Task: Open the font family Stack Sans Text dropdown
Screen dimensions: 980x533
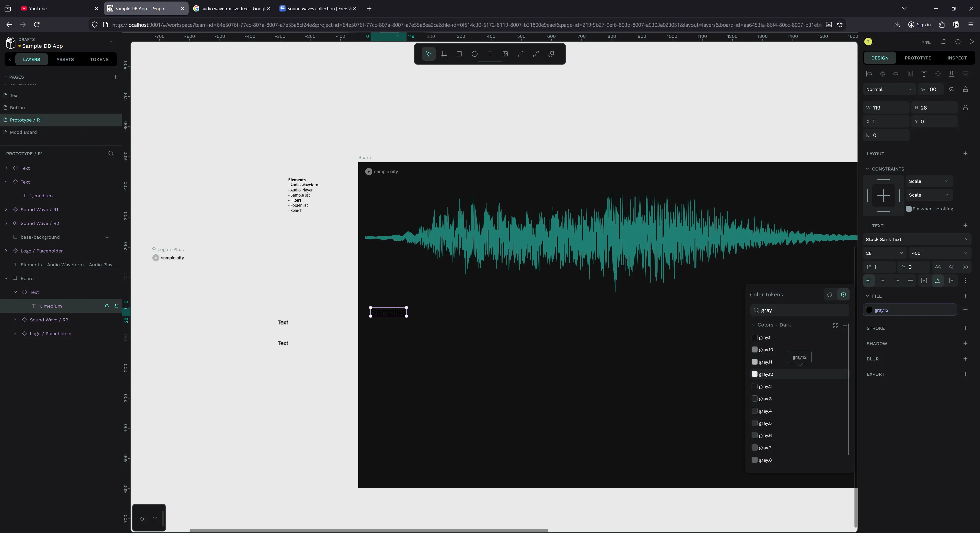Action: click(916, 239)
